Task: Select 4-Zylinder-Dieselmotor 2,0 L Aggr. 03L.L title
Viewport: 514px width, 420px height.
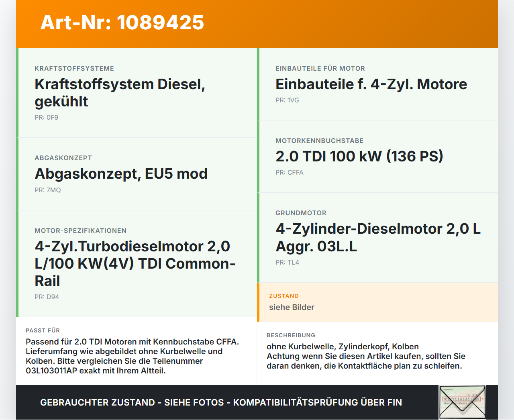Action: coord(378,237)
